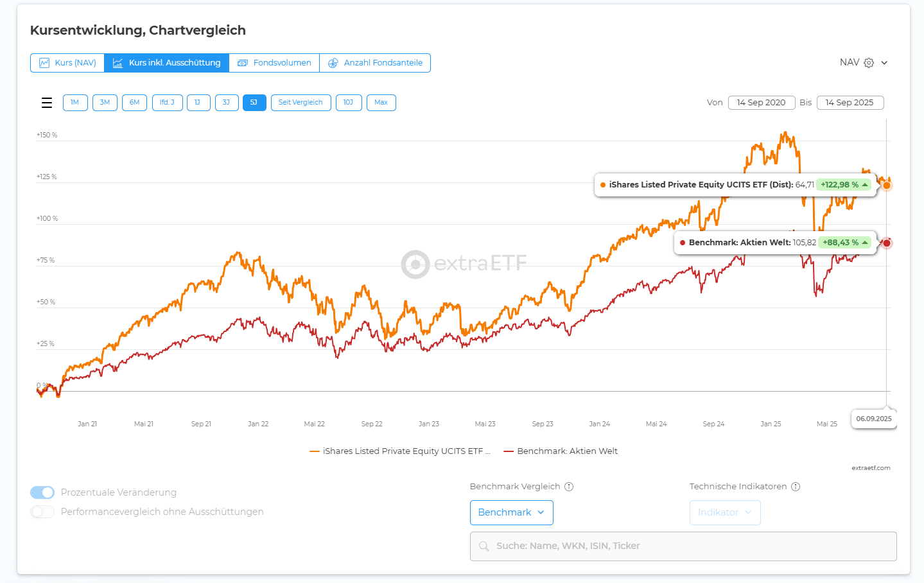Expand the NAV chevron dropdown

pos(884,63)
